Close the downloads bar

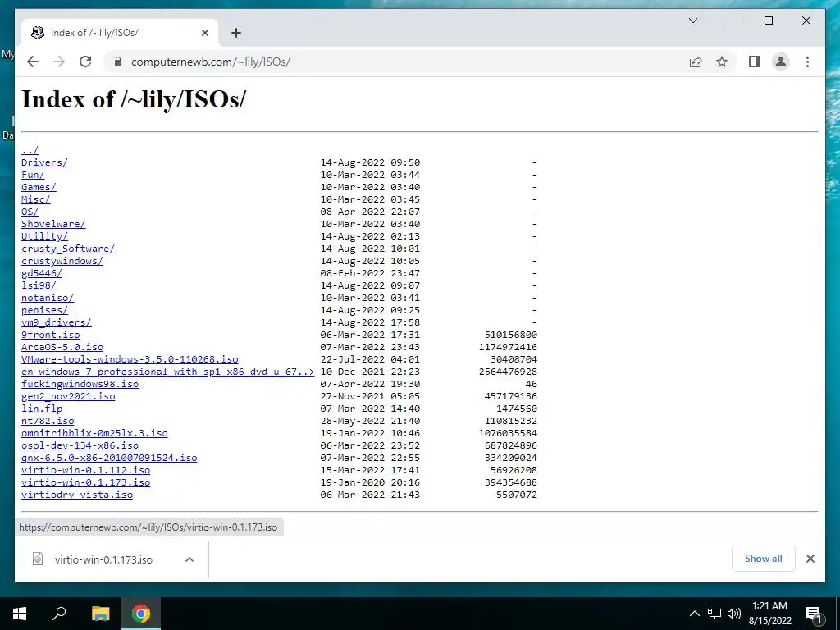[810, 559]
